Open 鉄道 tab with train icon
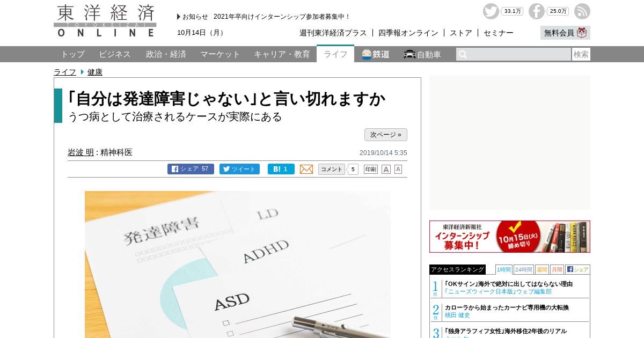Image resolution: width=644 pixels, height=338 pixels. (376, 54)
